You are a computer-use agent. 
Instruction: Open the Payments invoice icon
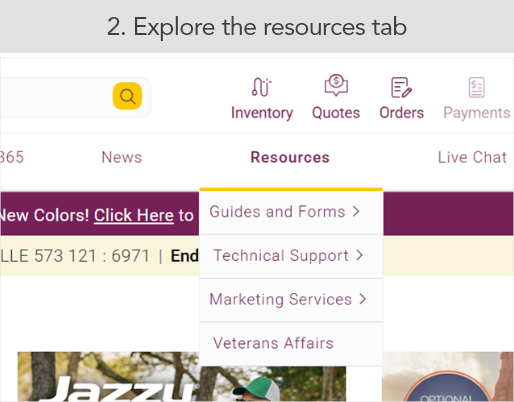click(x=476, y=87)
